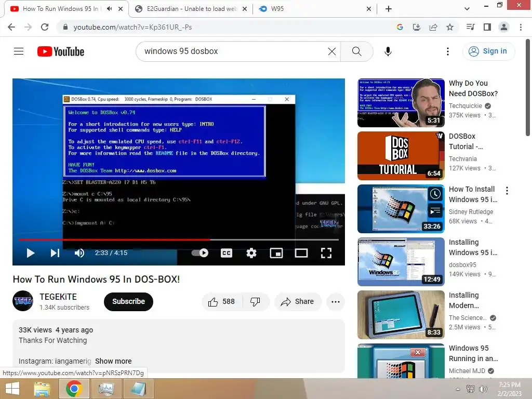The image size is (532, 399).
Task: Sign in to YouTube
Action: click(x=488, y=51)
